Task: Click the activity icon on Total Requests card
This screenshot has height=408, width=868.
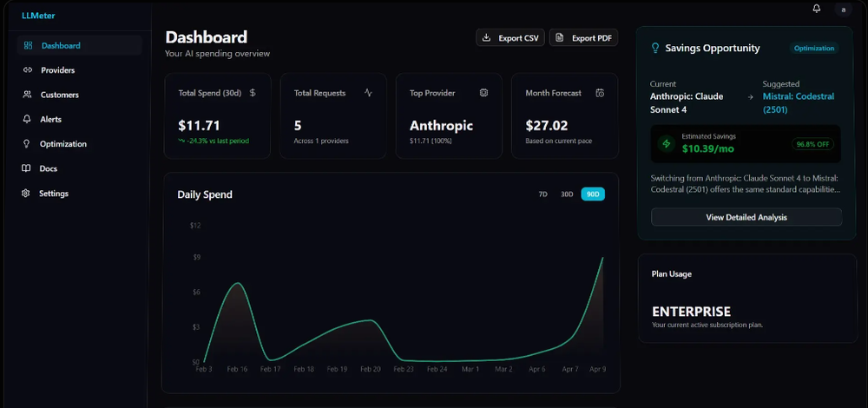Action: 368,93
